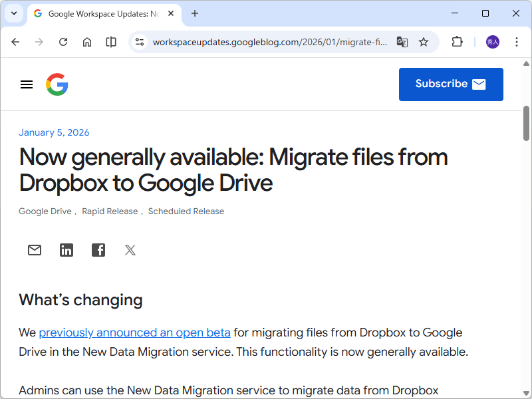Screen dimensions: 532x399
Task: Click the Subscribe button
Action: click(451, 84)
